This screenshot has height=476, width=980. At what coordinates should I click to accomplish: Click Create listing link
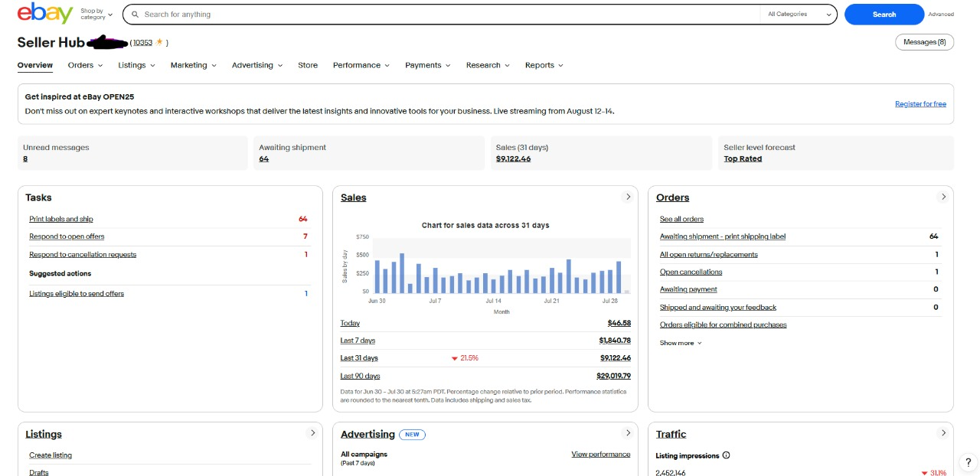pyautogui.click(x=51, y=455)
